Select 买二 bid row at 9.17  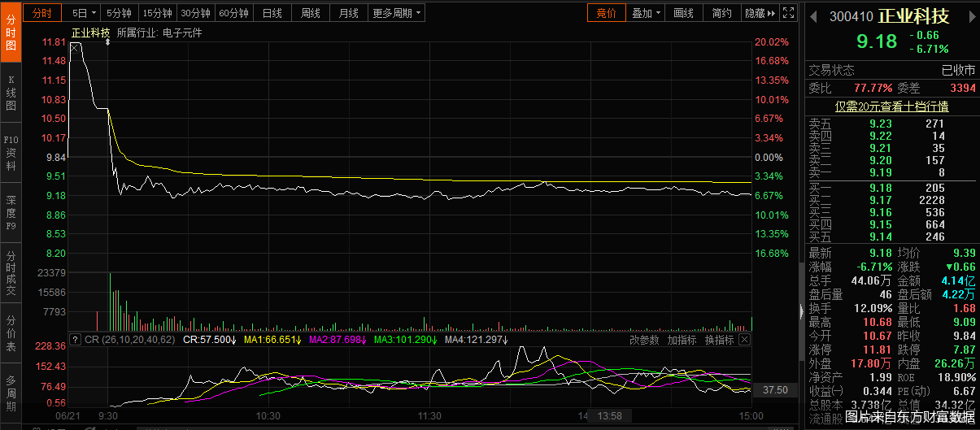(x=892, y=200)
